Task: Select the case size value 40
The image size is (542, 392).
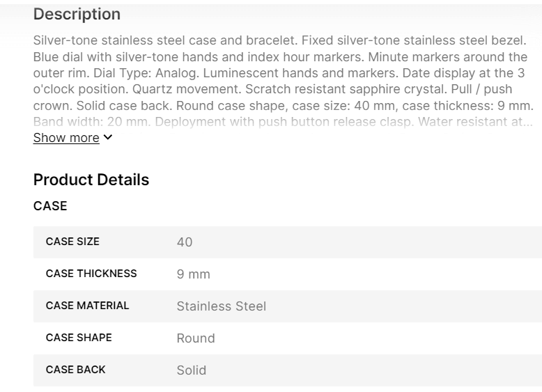Action: 185,242
